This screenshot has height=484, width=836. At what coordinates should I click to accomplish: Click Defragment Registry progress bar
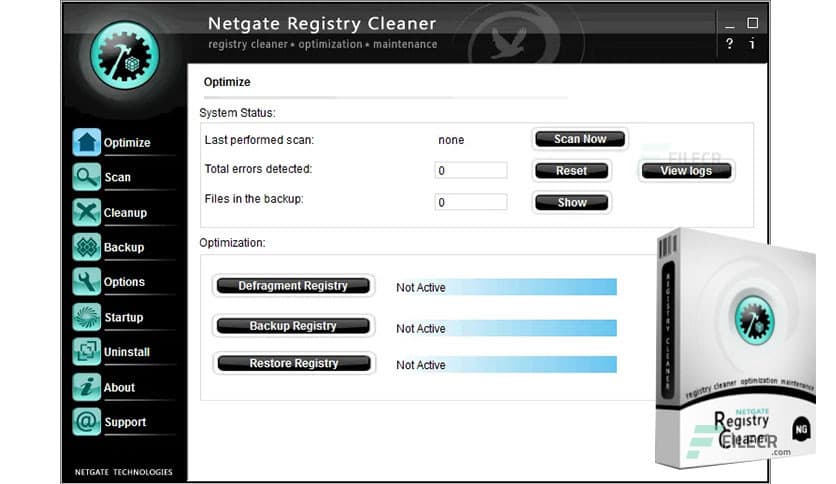(505, 287)
